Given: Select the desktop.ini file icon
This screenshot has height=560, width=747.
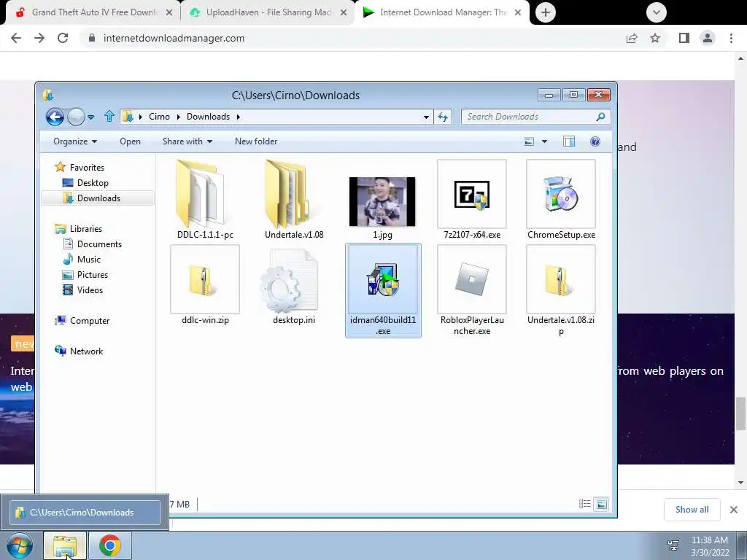Looking at the screenshot, I should click(290, 281).
